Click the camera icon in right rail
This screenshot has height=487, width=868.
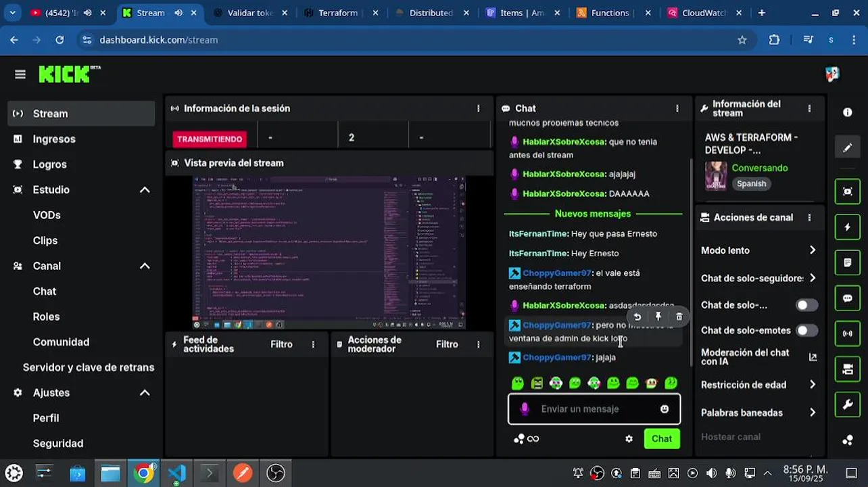coord(848,369)
